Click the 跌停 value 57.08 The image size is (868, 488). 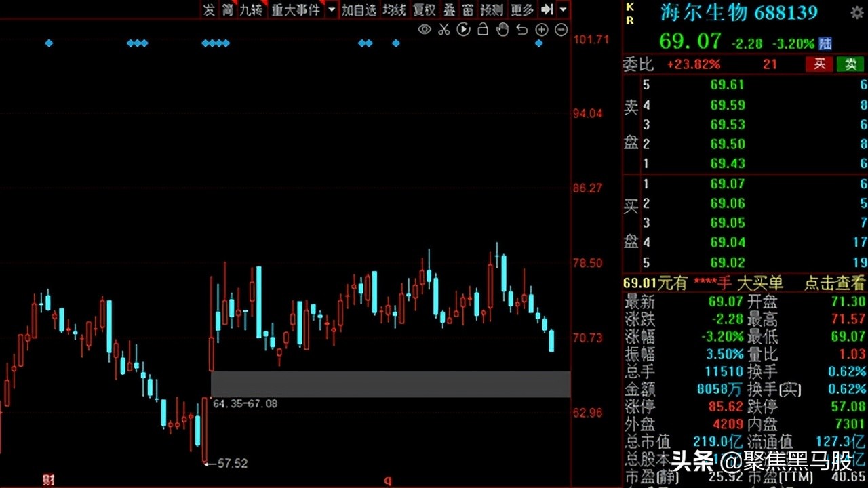click(848, 407)
